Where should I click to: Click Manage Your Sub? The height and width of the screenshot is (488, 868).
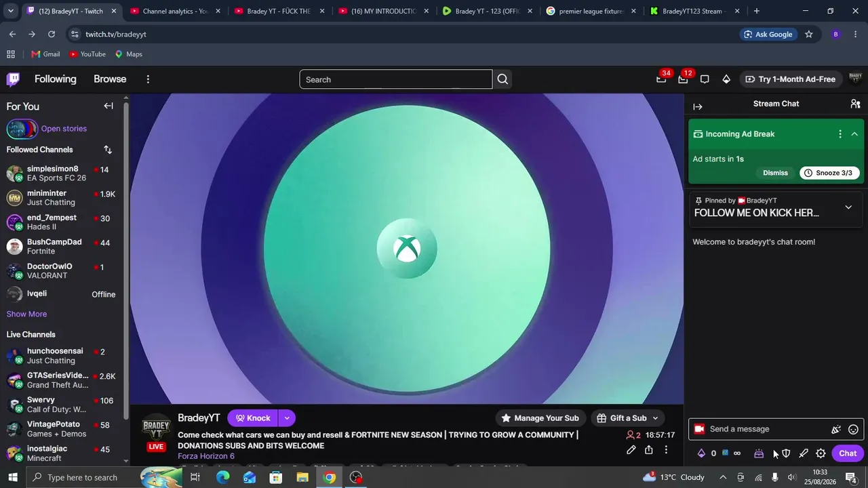point(540,418)
